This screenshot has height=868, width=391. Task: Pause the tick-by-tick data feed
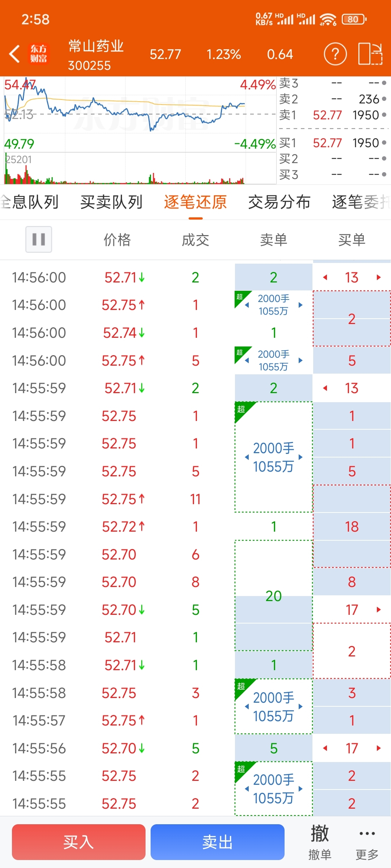click(x=39, y=239)
